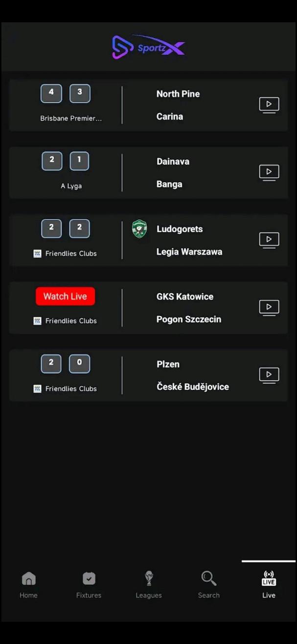297x644 pixels.
Task: Play the Ludogorets vs Legia Warszawa stream
Action: pyautogui.click(x=269, y=240)
